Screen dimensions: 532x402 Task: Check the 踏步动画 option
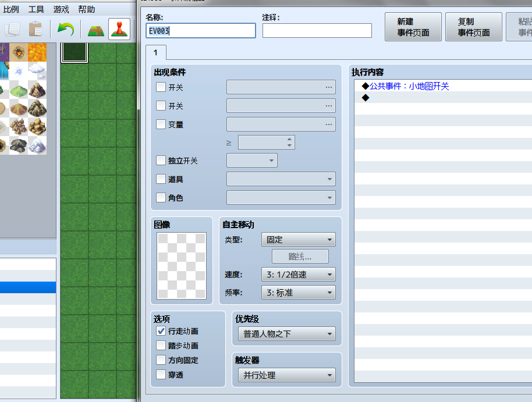click(161, 346)
